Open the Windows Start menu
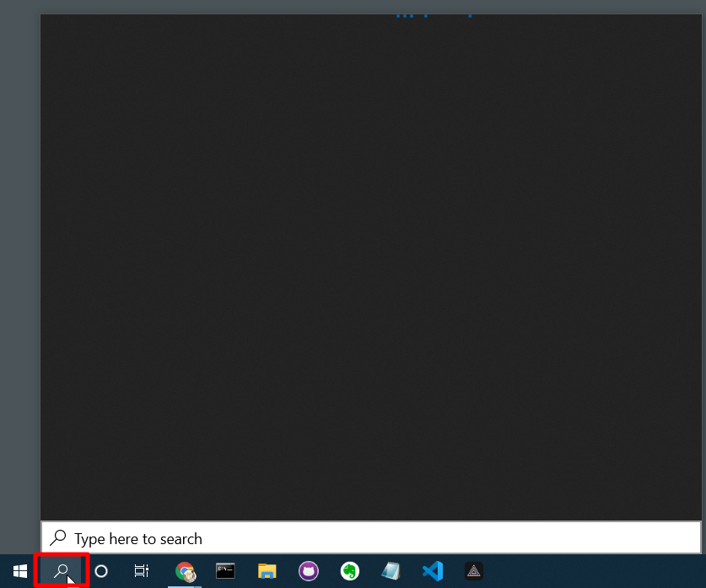The height and width of the screenshot is (588, 706). pos(20,571)
